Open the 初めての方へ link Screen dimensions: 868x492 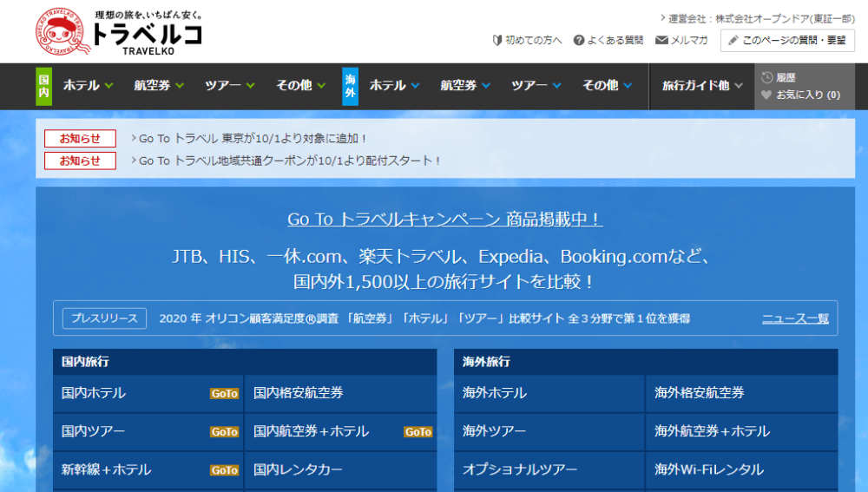coord(533,41)
